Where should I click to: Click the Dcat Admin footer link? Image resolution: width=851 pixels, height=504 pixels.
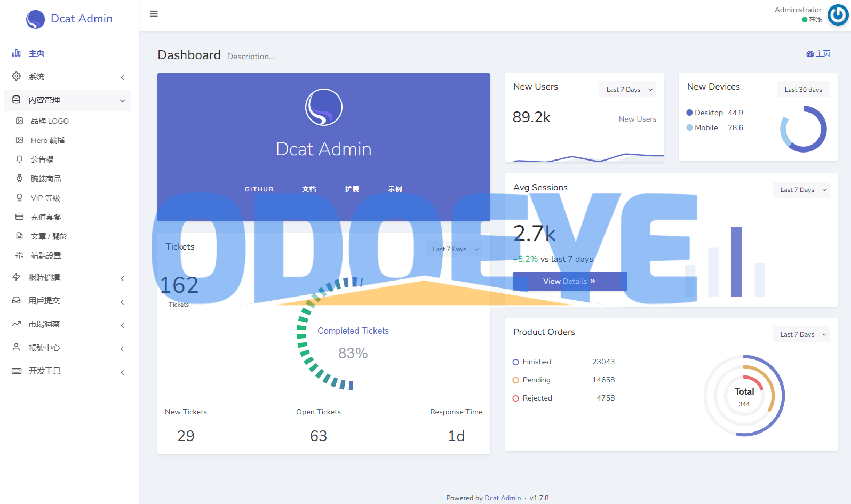click(x=503, y=498)
